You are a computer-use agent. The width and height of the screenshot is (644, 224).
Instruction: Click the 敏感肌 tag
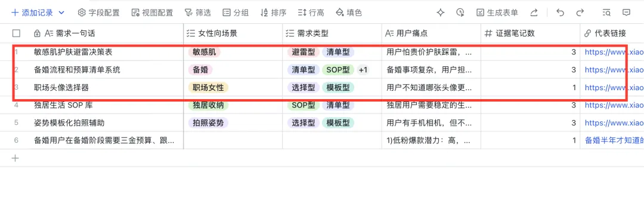pos(204,52)
